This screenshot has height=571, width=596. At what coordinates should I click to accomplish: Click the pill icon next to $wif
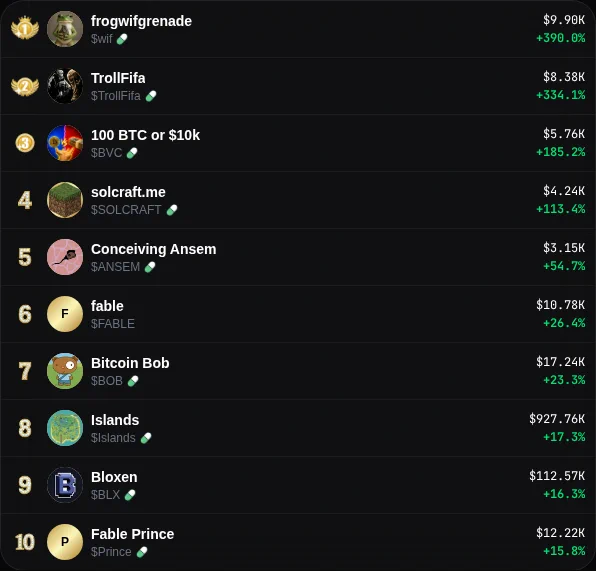point(122,39)
